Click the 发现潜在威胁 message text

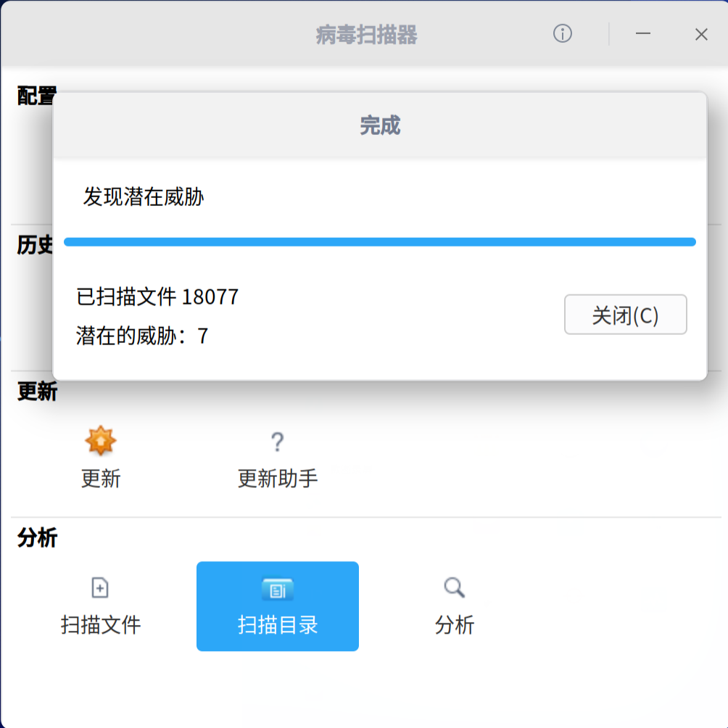144,197
